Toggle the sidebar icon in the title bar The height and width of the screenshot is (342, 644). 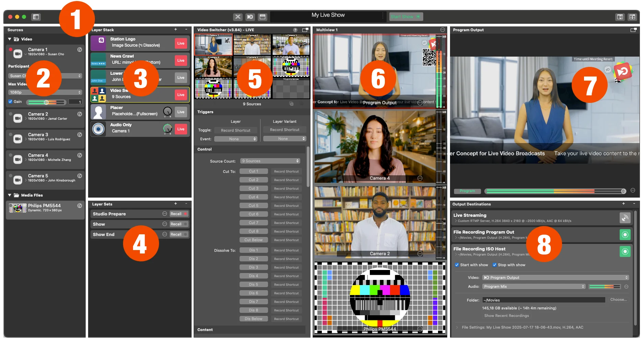(36, 17)
